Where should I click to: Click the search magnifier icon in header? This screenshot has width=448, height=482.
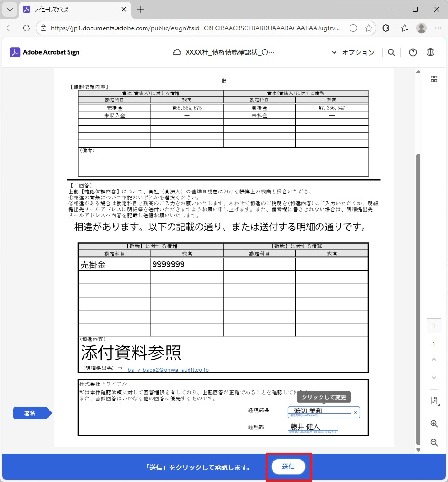point(392,52)
